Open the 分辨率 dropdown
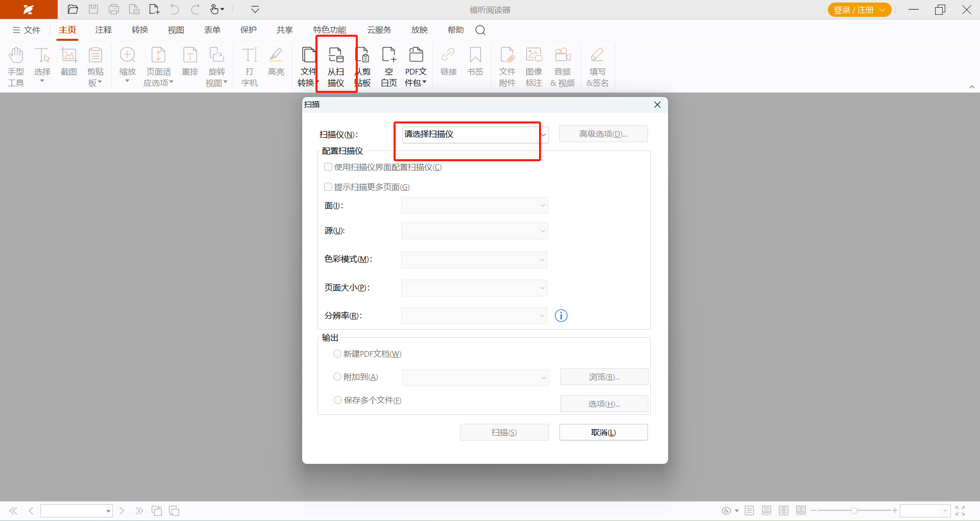The width and height of the screenshot is (980, 521). [x=475, y=316]
